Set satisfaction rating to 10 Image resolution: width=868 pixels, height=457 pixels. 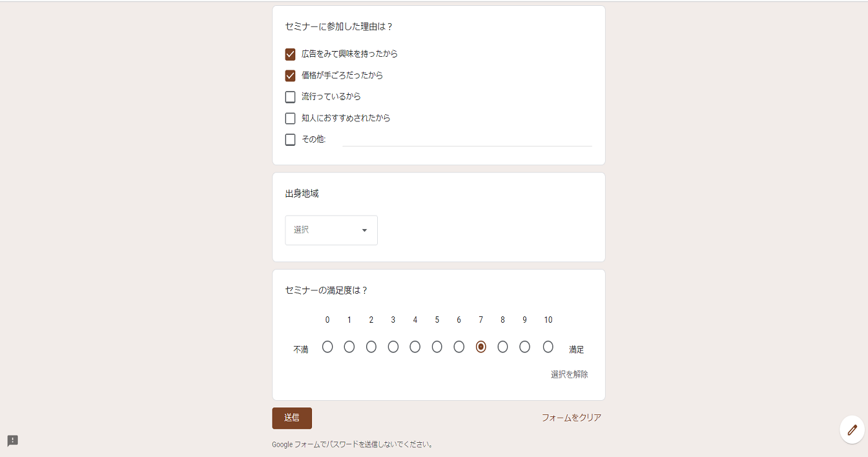(x=548, y=347)
